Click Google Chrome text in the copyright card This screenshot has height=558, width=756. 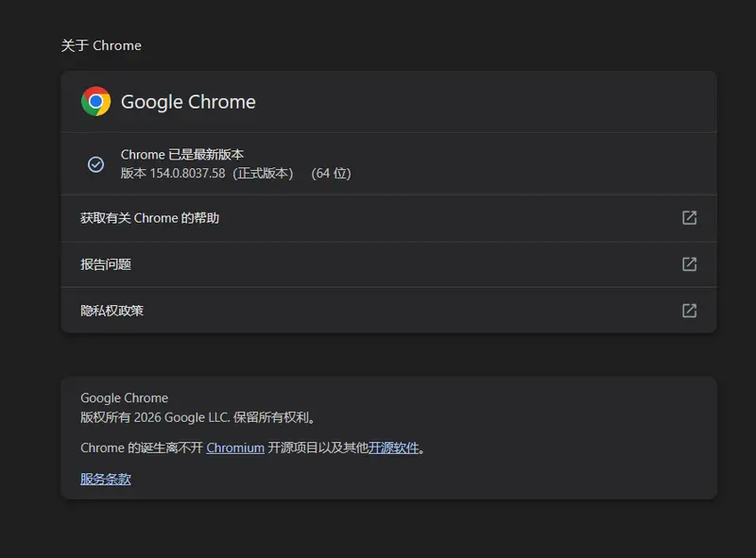(x=125, y=398)
